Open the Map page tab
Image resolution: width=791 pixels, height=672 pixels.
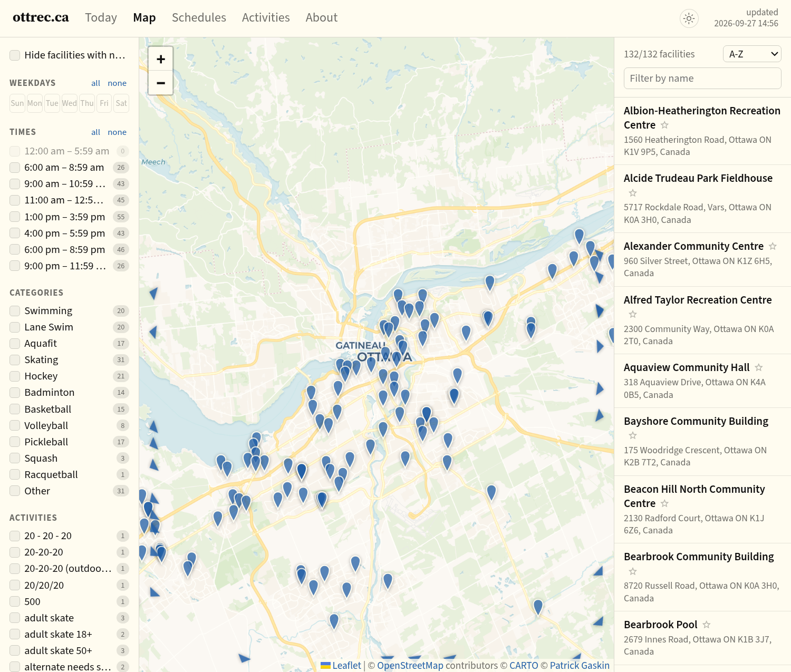[144, 18]
